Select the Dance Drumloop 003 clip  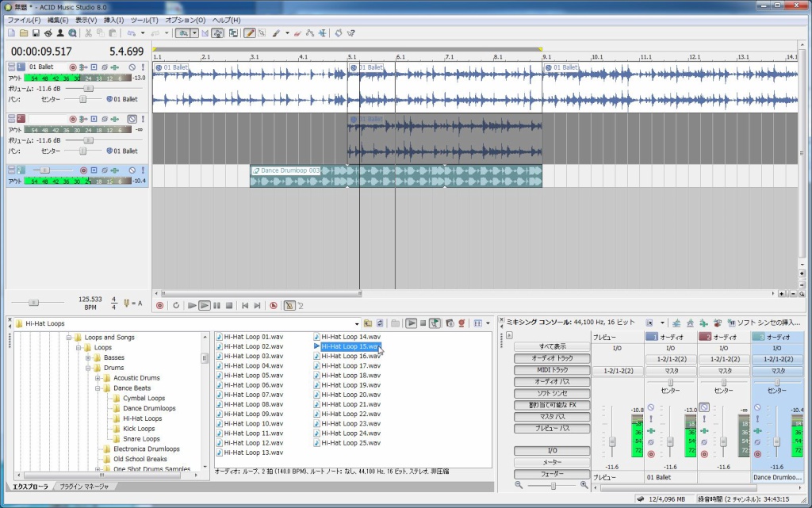(396, 176)
